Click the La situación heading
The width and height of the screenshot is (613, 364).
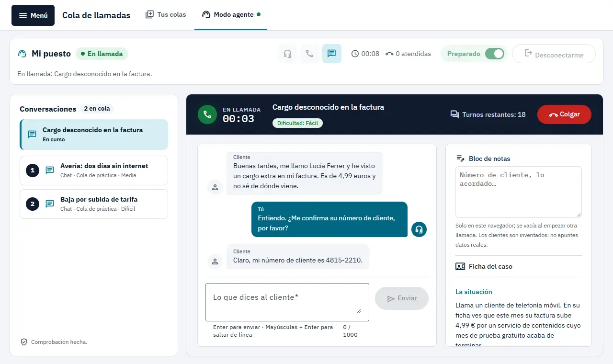point(474,292)
